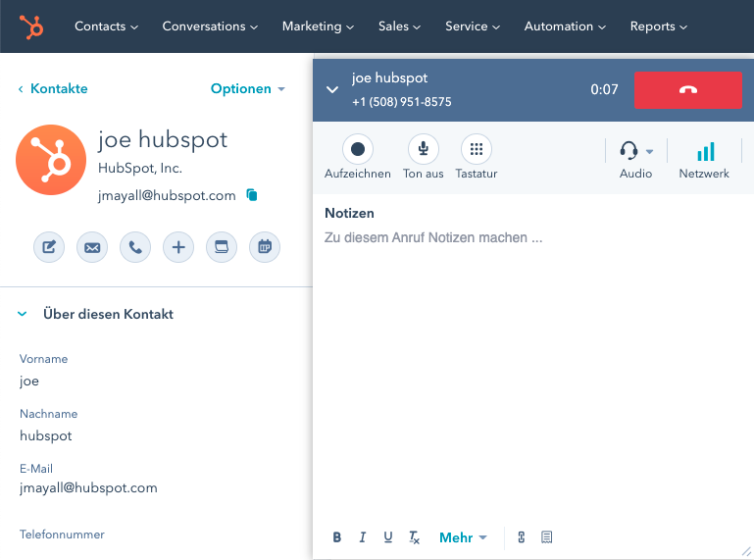Screen dimensions: 754x560
Task: Open the Marketing menu
Action: 318,26
